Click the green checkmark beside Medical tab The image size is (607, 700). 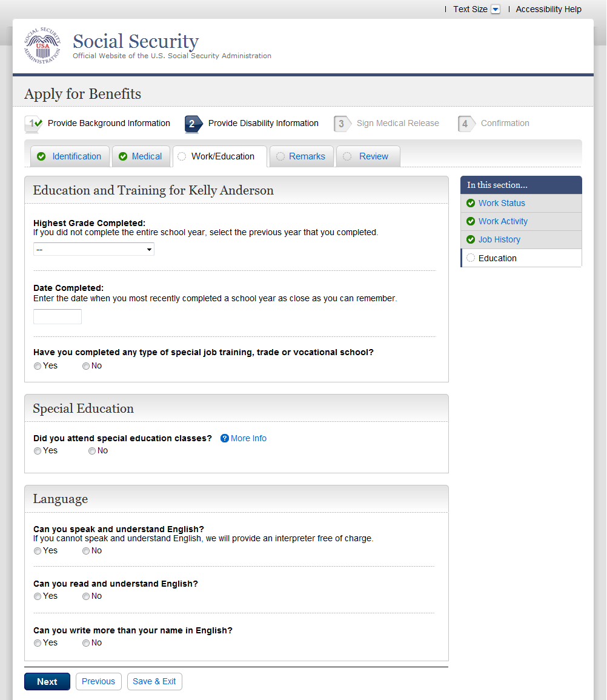point(123,156)
